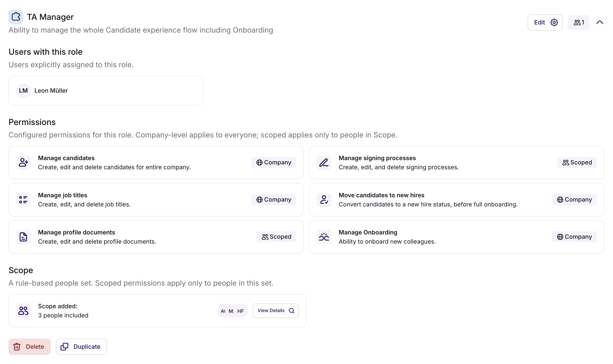Screen dimensions: 613x364
Task: Click the TA Manager puzzle role icon
Action: [x=16, y=17]
